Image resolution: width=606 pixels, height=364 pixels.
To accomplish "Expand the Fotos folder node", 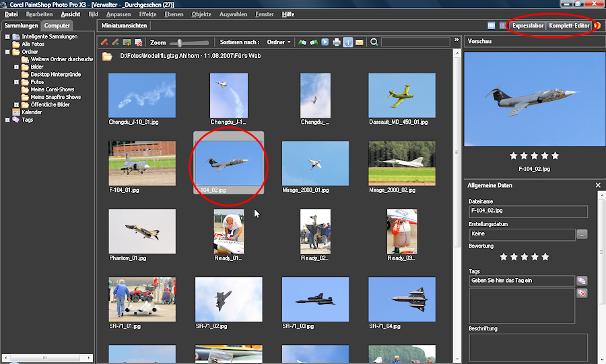I will click(x=16, y=82).
